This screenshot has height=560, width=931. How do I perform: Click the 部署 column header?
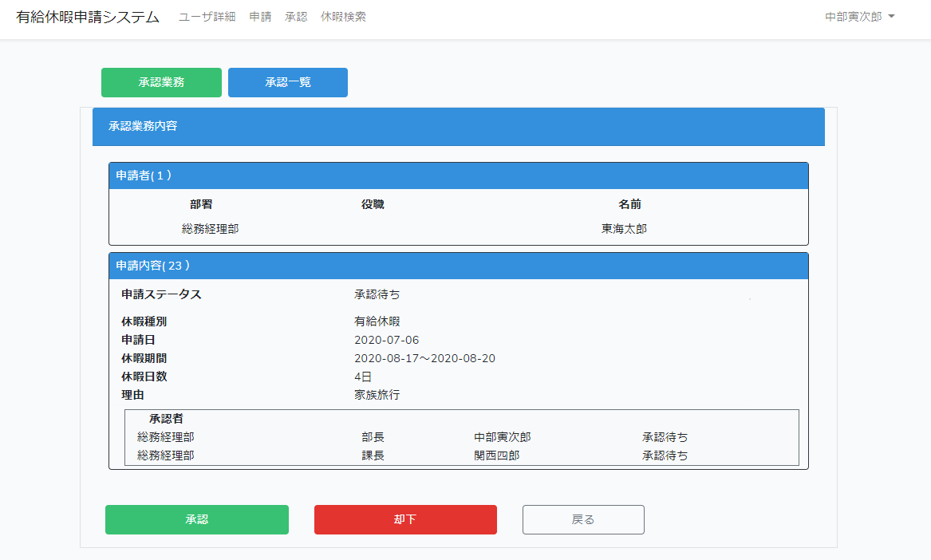click(201, 204)
